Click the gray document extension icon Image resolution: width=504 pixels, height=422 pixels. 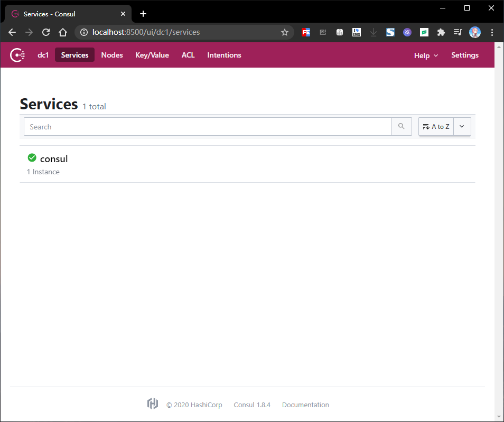pyautogui.click(x=323, y=32)
